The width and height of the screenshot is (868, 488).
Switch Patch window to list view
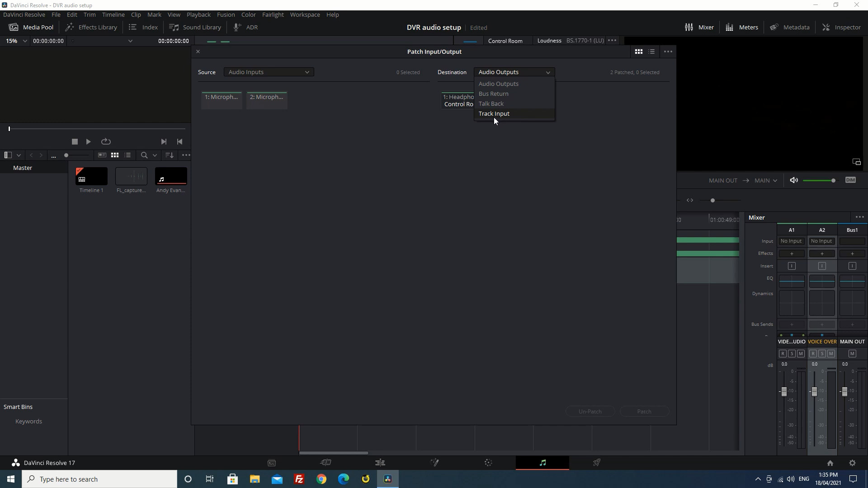651,52
